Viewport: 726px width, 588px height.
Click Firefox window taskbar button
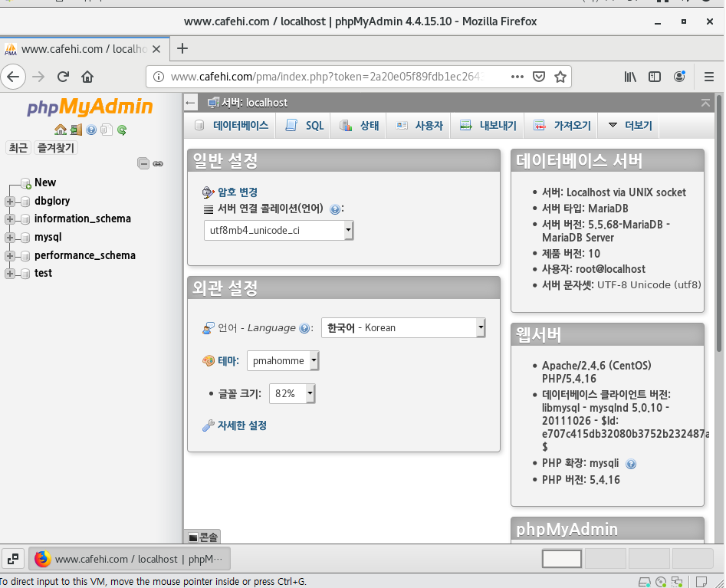pos(130,559)
